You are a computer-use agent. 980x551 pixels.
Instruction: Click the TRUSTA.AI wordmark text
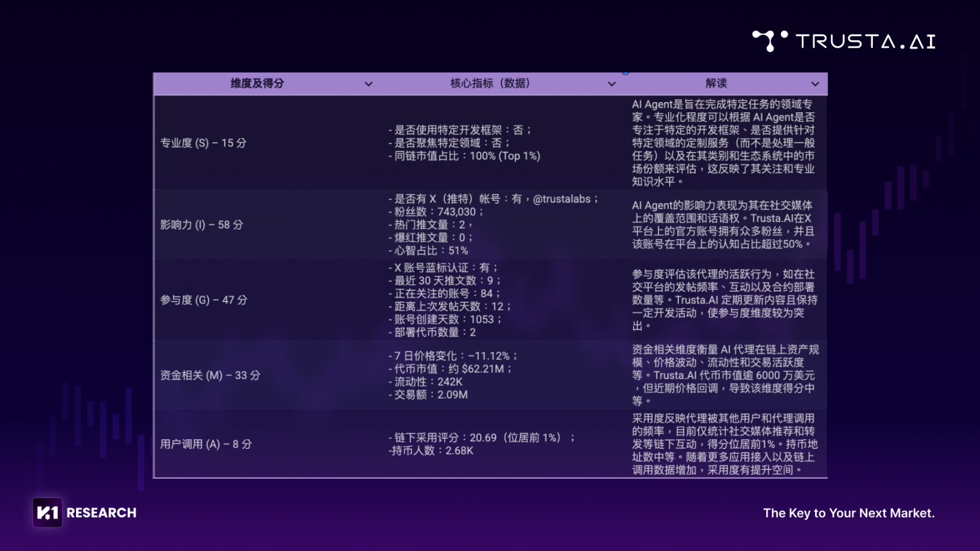tap(865, 41)
